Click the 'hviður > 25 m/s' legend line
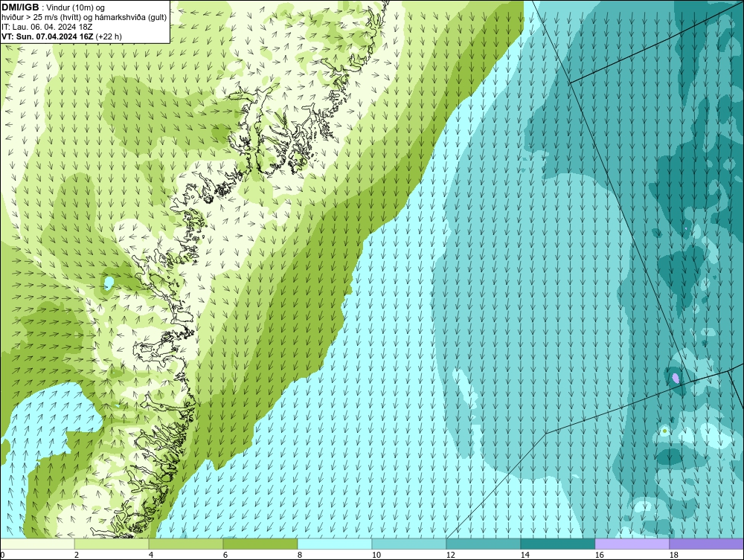The image size is (744, 560). pyautogui.click(x=85, y=18)
